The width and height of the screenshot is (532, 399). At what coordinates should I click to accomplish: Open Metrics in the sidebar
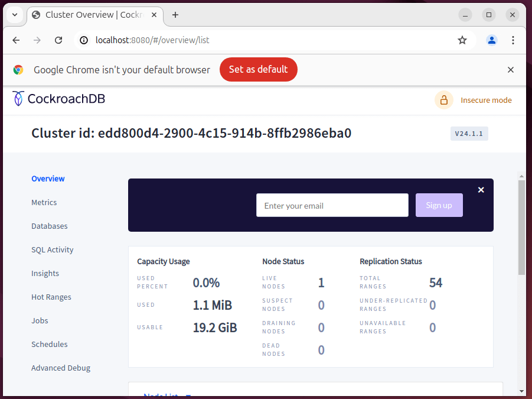[x=44, y=202]
